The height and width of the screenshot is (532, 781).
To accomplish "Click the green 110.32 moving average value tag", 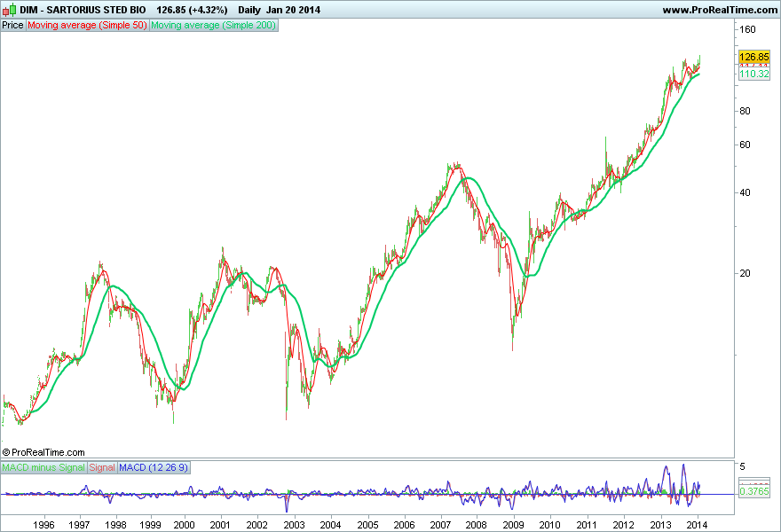I will [754, 74].
